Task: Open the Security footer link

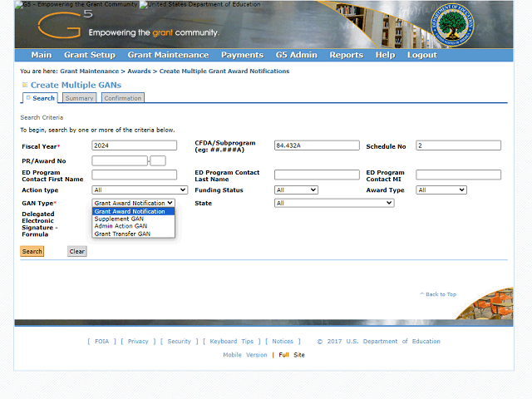Action: coord(180,342)
